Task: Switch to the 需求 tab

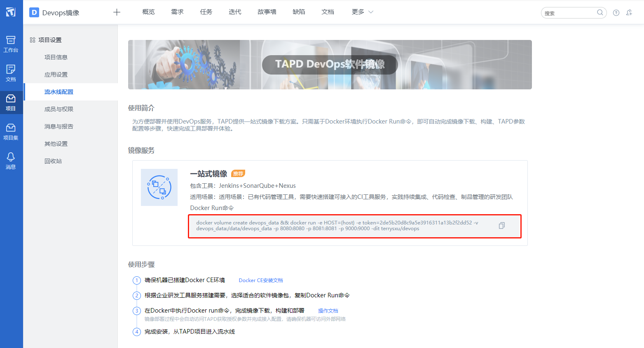Action: click(x=177, y=12)
